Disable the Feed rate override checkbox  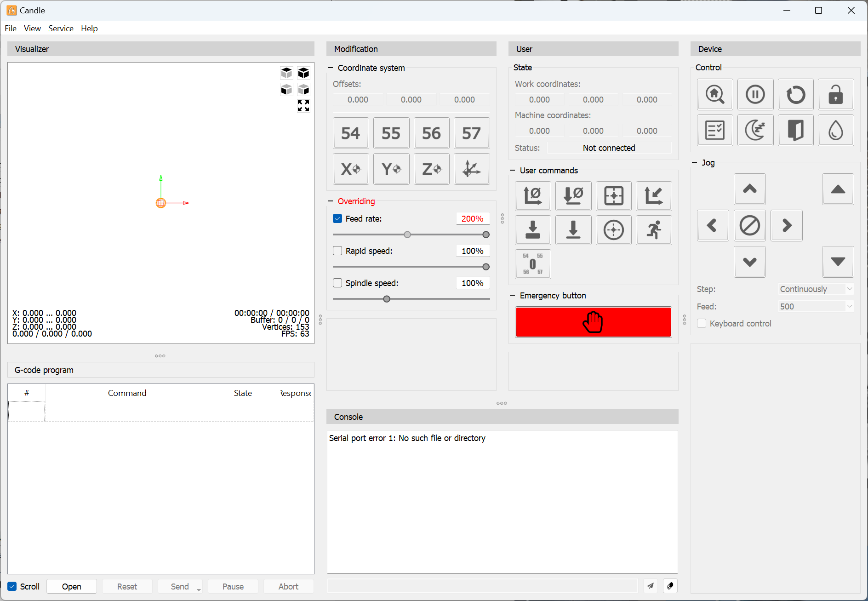coord(337,219)
